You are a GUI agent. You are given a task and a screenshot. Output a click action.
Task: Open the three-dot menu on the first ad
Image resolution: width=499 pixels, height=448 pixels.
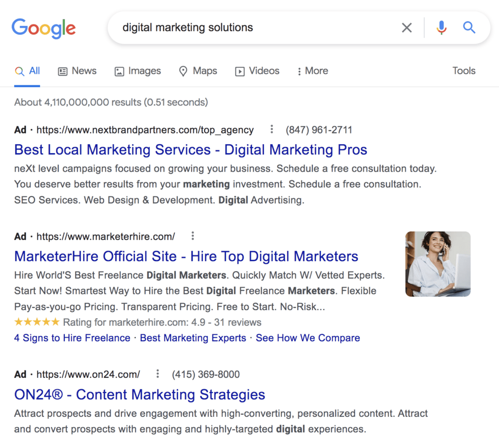pyautogui.click(x=271, y=129)
